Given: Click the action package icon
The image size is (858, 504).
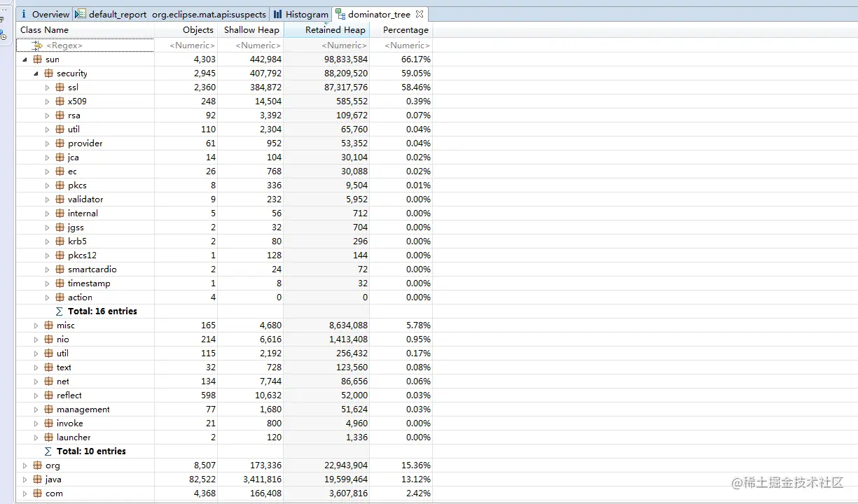Looking at the screenshot, I should coord(60,297).
